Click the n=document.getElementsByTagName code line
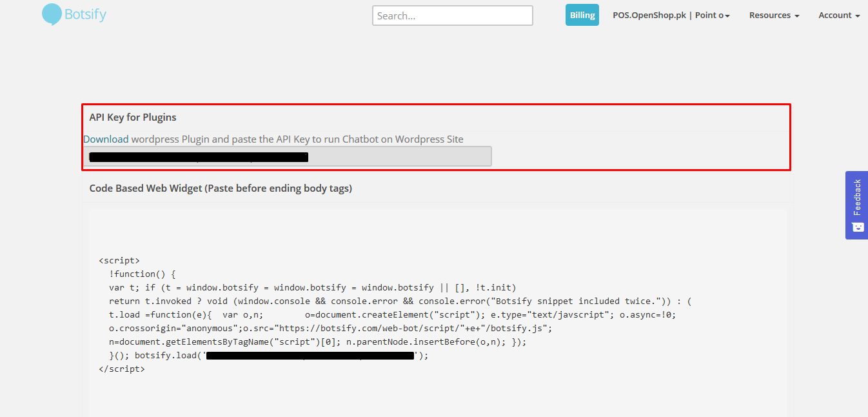This screenshot has width=868, height=417. tap(318, 341)
